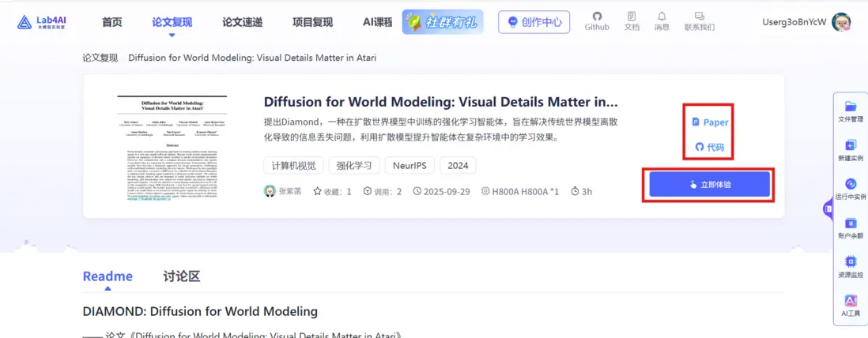Open the Github icon link
This screenshot has width=868, height=338.
tap(597, 21)
